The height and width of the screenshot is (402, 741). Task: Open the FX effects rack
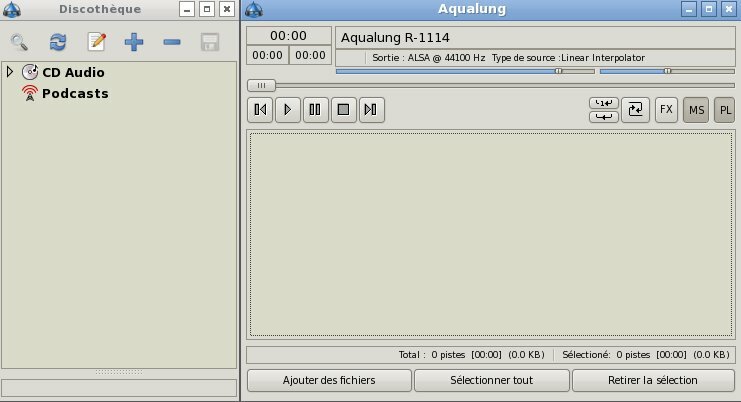point(666,110)
